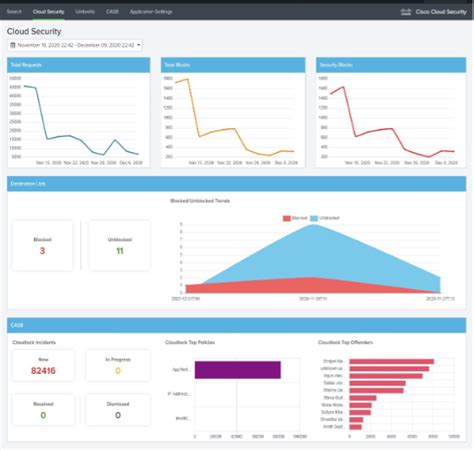Click the 'IP Address' policy label
The width and height of the screenshot is (474, 450).
point(179,394)
